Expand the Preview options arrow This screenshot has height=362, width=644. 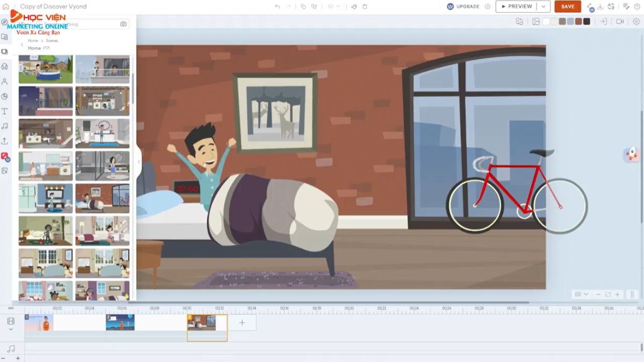click(544, 6)
